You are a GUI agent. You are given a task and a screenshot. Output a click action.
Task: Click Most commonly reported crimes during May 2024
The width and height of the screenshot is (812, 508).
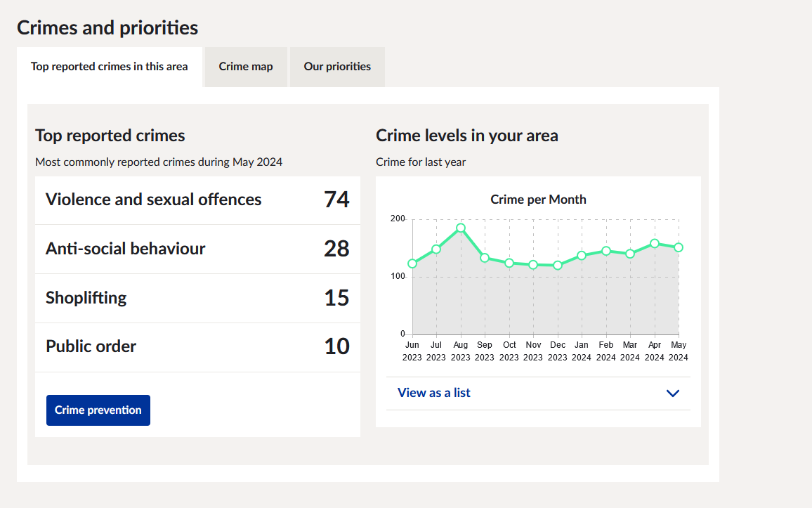click(x=159, y=162)
